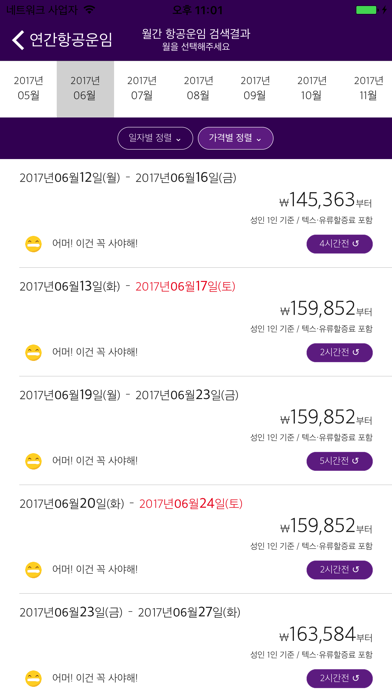This screenshot has height=696, width=392.
Task: Open the ₩145,363 fare for 06월12일
Action: click(196, 214)
